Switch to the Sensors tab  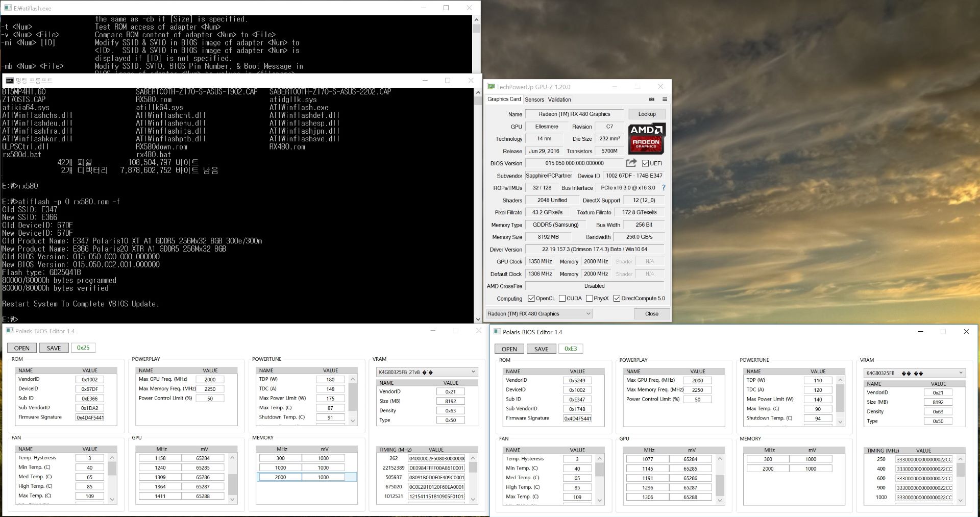pos(534,99)
